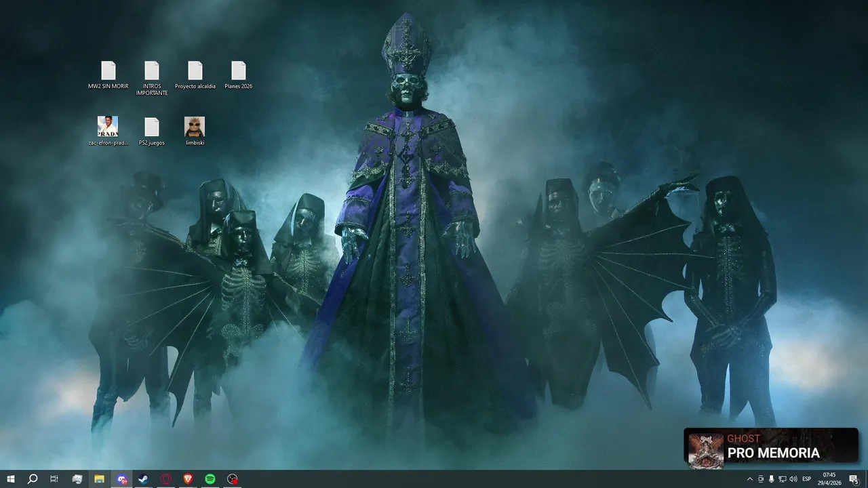The width and height of the screenshot is (868, 488).
Task: Click the GHOST artist name in widget
Action: point(743,439)
